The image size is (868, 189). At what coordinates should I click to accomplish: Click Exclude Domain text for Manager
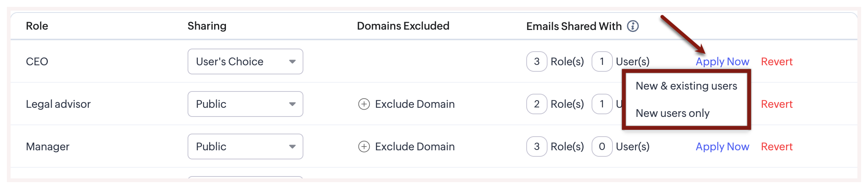pos(415,146)
